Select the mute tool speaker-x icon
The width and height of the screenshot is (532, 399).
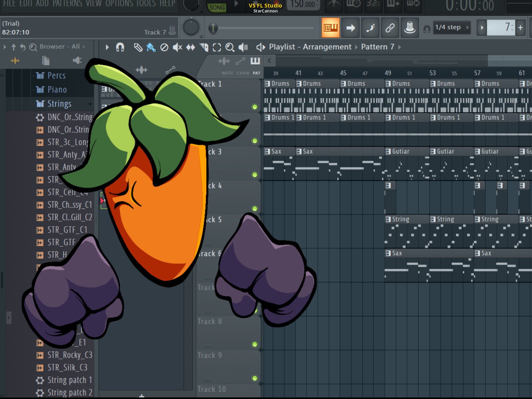[x=177, y=47]
